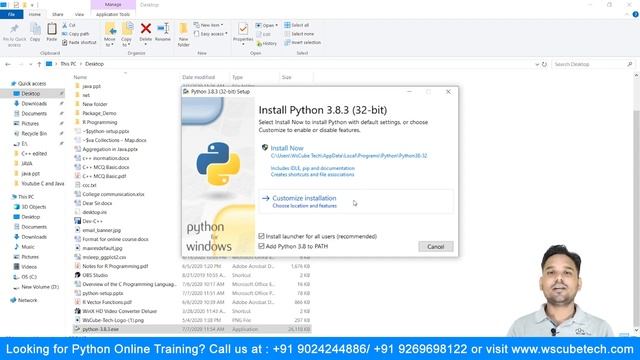Select Downloads under Quick access
The height and width of the screenshot is (360, 640).
click(x=34, y=104)
